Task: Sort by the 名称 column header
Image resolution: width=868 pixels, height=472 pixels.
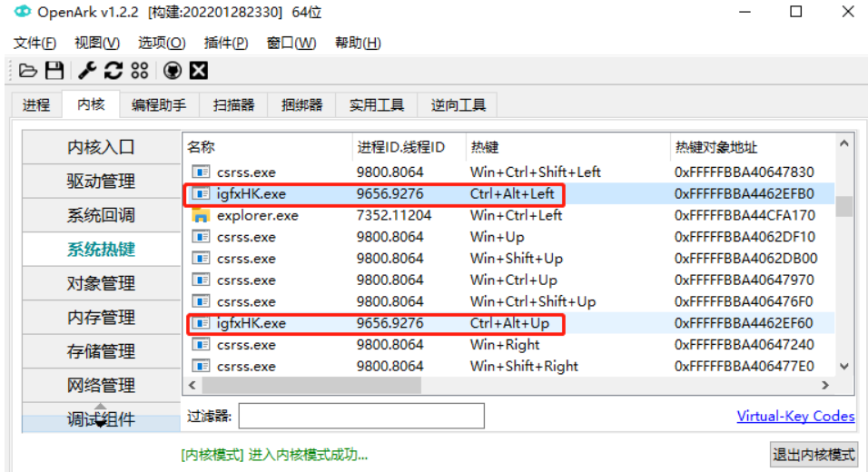Action: [267, 147]
